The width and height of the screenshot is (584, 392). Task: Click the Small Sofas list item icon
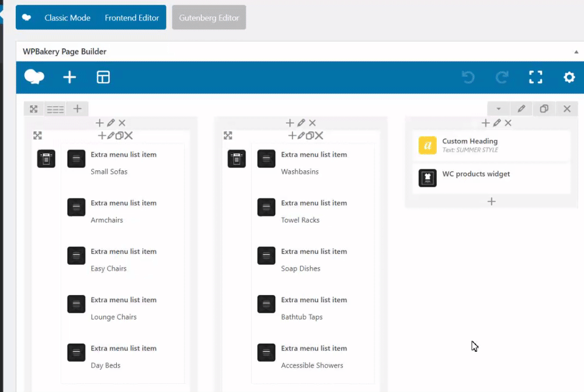[77, 159]
